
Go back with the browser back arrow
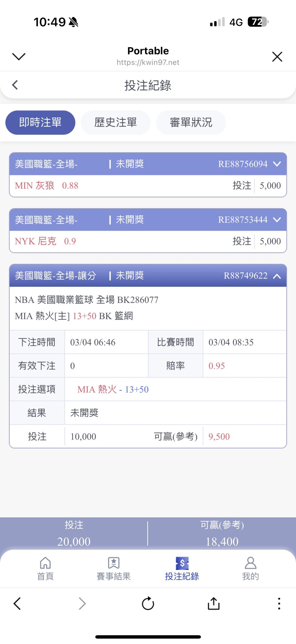(x=17, y=604)
